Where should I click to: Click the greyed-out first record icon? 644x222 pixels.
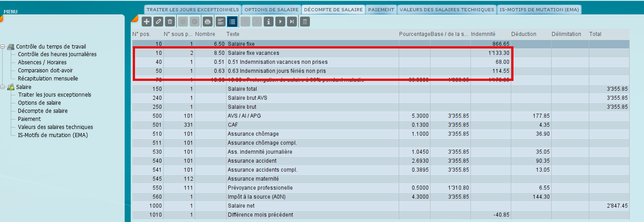click(245, 21)
